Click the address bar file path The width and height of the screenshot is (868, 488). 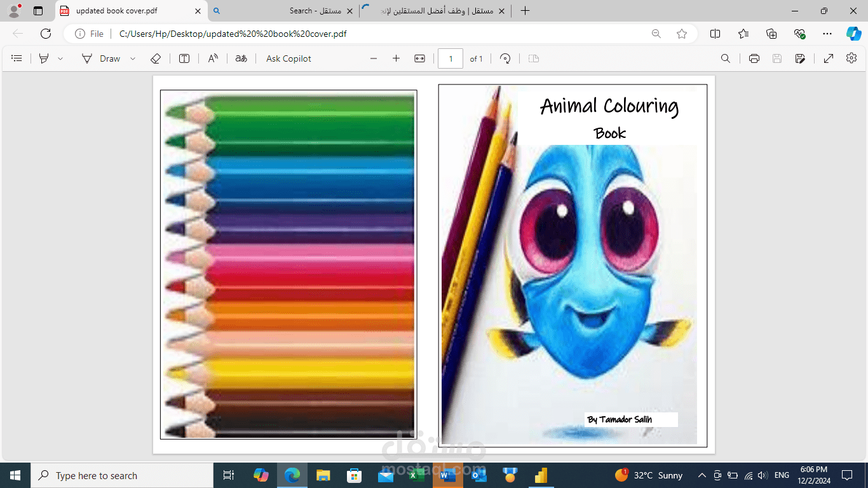click(233, 34)
